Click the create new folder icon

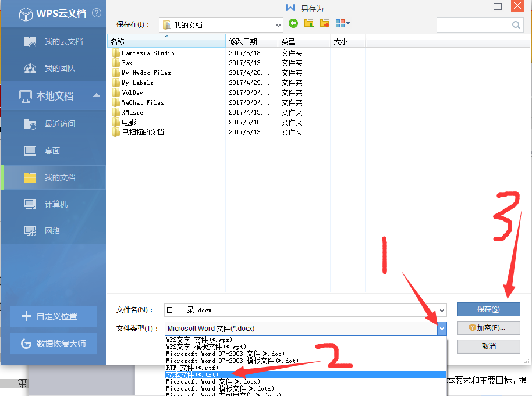[325, 23]
